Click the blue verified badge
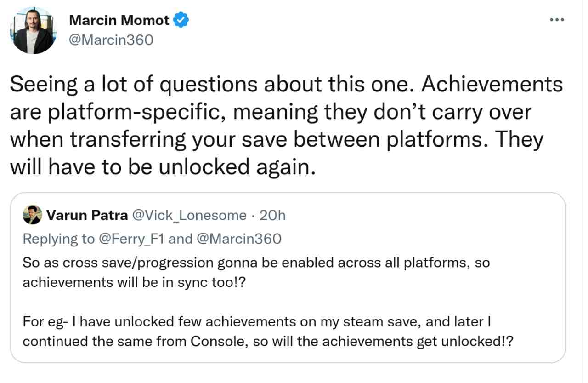 pos(182,20)
